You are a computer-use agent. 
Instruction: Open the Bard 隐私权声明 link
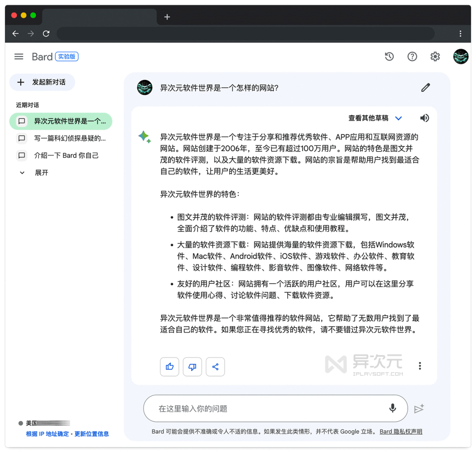pyautogui.click(x=401, y=431)
